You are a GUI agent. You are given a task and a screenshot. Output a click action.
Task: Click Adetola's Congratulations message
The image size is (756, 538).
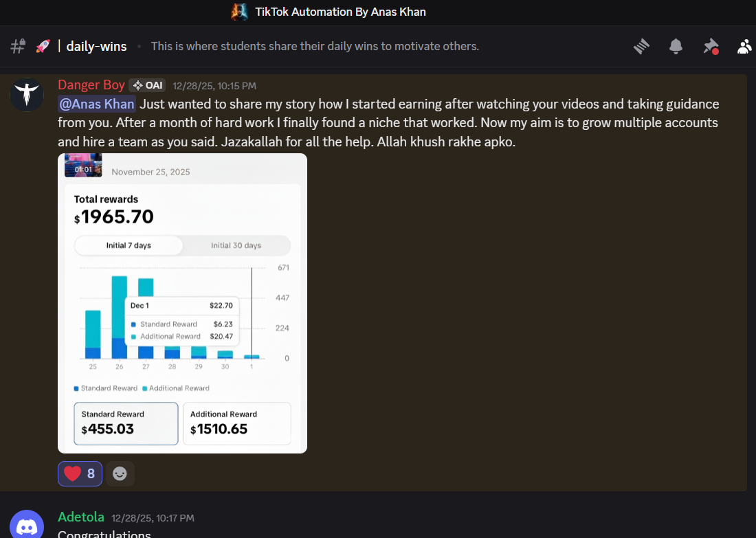pyautogui.click(x=104, y=534)
